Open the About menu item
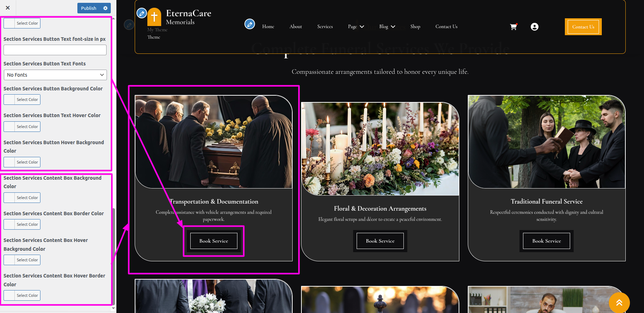This screenshot has width=644, height=313. tap(295, 27)
